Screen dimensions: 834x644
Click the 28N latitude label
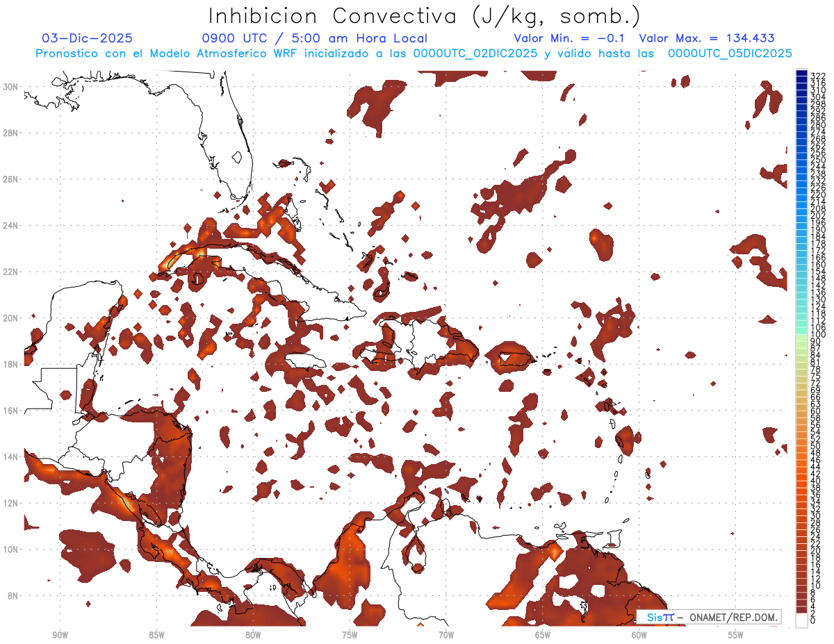pyautogui.click(x=11, y=132)
